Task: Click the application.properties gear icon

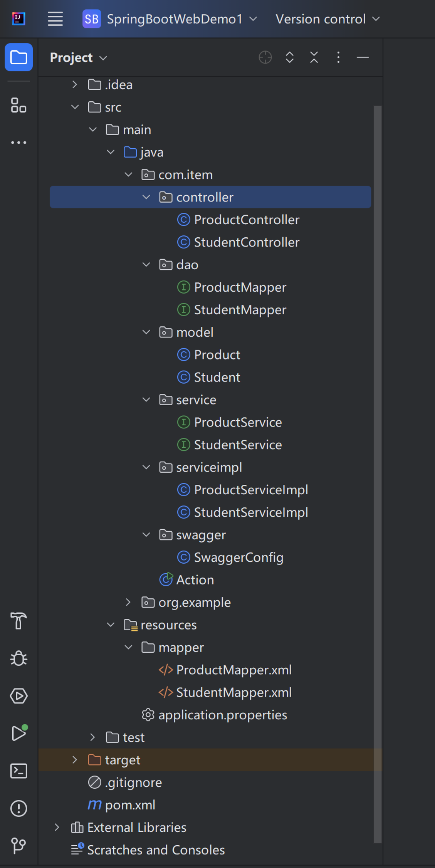Action: click(148, 715)
